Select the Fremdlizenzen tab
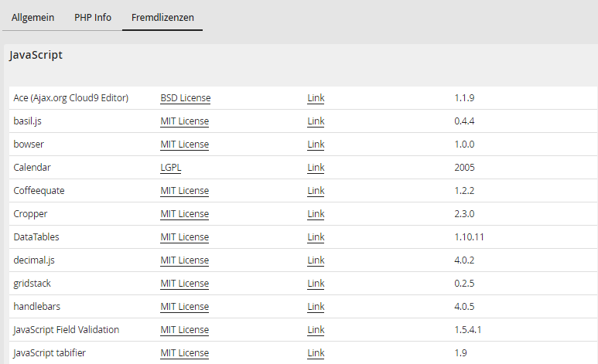Image resolution: width=598 pixels, height=364 pixels. tap(162, 16)
